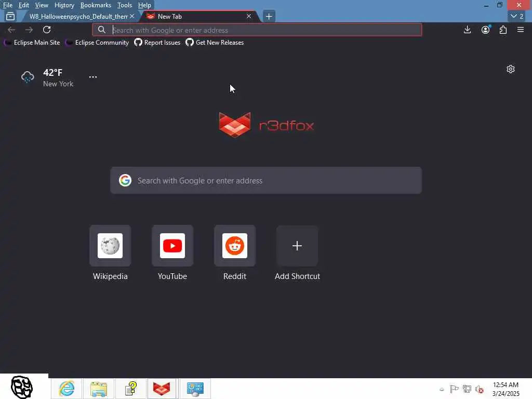Close the New Tab tab
This screenshot has width=532, height=399.
(249, 16)
